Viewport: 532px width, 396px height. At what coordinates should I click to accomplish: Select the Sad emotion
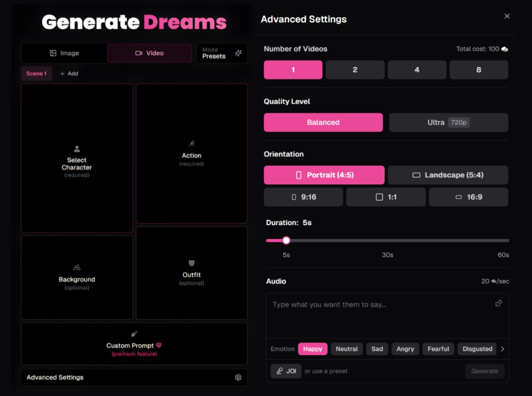tap(377, 349)
